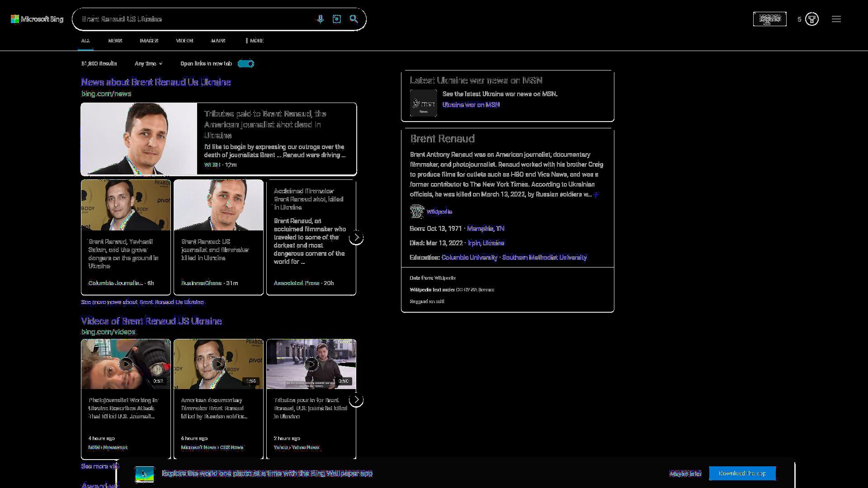Image resolution: width=868 pixels, height=488 pixels.
Task: Click the Wikipedia logo icon
Action: 417,211
